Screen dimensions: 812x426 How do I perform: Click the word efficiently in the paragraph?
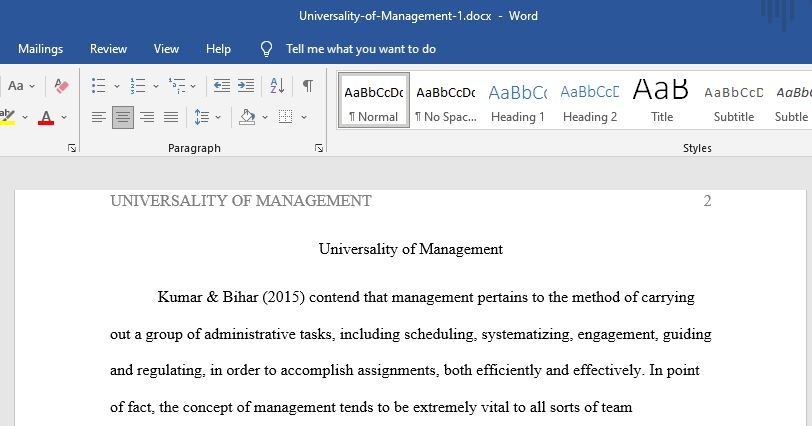click(x=509, y=371)
